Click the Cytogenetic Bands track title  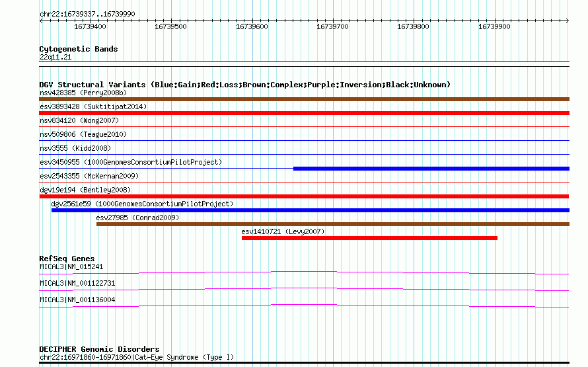(79, 49)
